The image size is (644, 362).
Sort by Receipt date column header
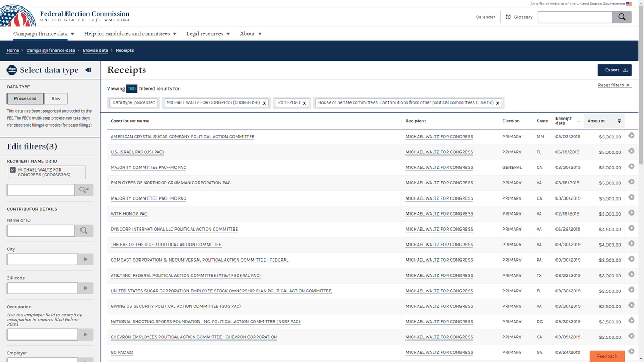click(568, 121)
